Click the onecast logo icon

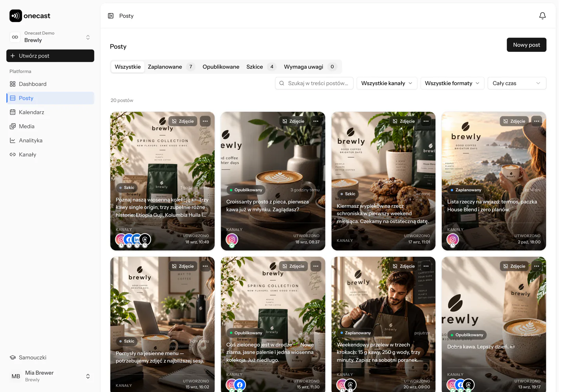tap(16, 16)
